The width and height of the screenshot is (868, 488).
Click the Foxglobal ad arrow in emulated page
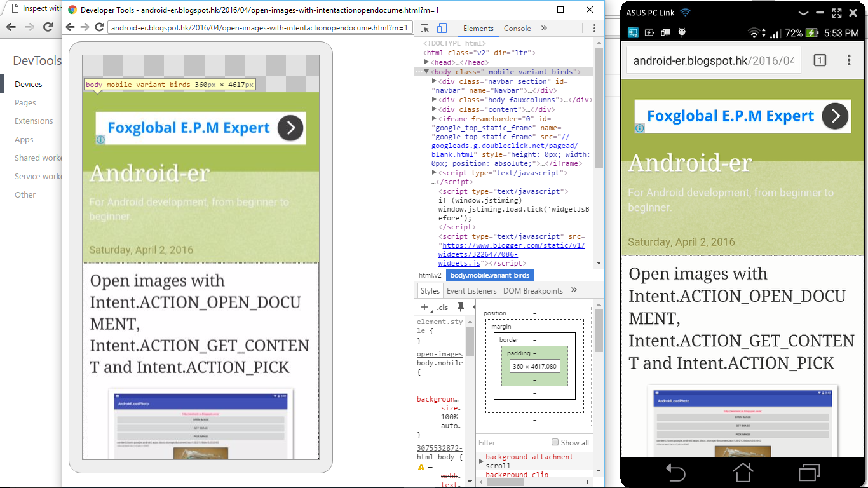coord(290,128)
